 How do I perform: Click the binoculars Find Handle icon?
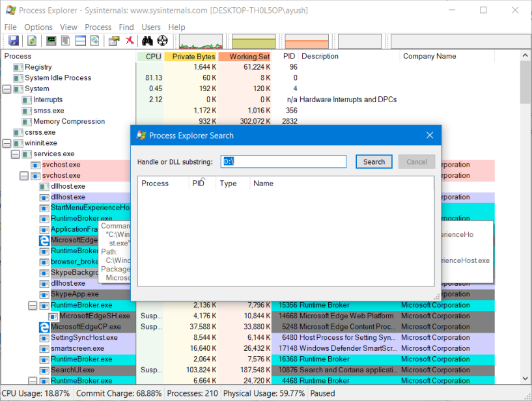(148, 41)
